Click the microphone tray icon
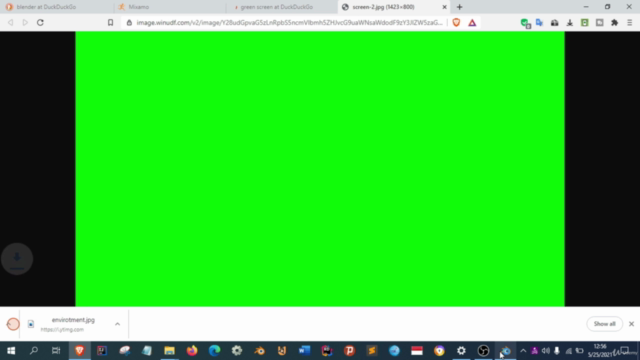640x360 pixels. point(557,351)
